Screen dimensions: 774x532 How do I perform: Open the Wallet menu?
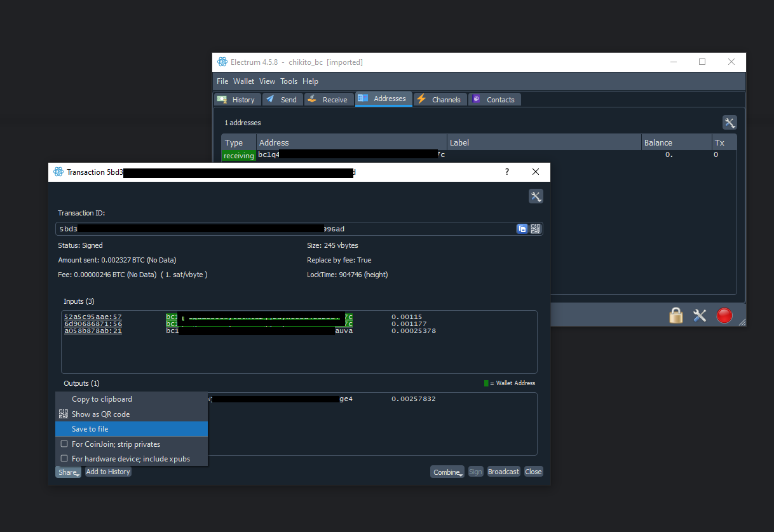(x=243, y=81)
